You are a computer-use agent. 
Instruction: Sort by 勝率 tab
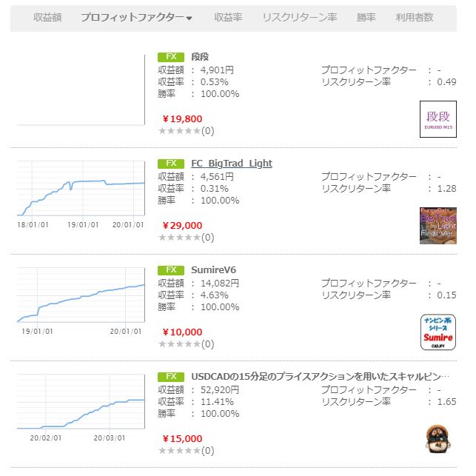pyautogui.click(x=366, y=17)
